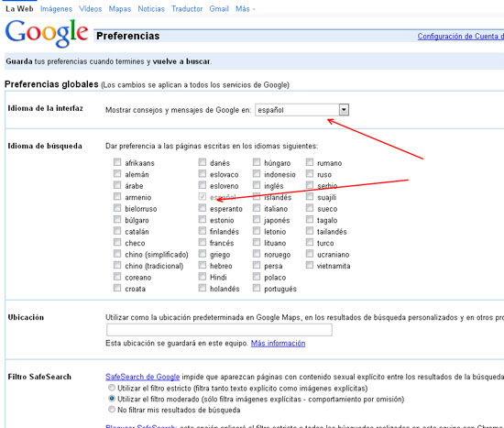This screenshot has width=504, height=428.
Task: Check the afrikaans language checkbox
Action: coord(117,162)
